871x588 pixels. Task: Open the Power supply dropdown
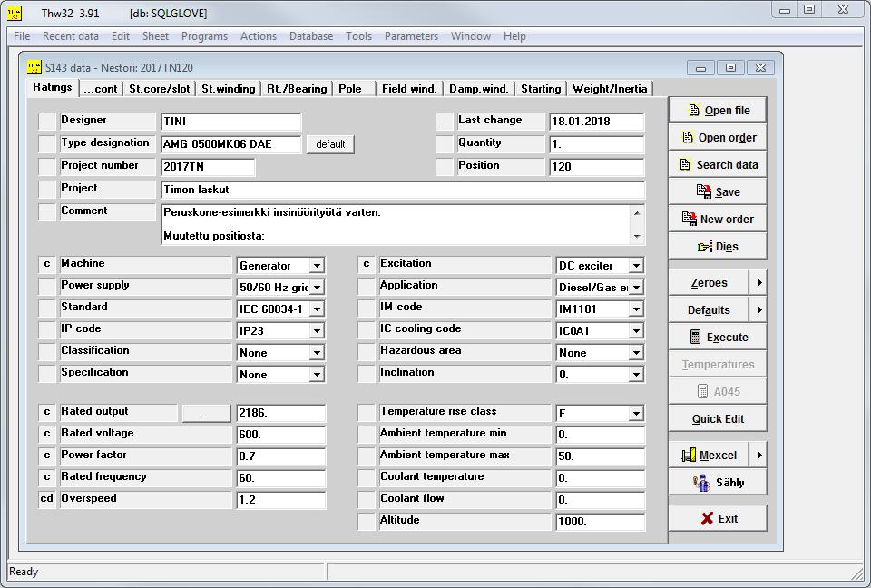[317, 288]
